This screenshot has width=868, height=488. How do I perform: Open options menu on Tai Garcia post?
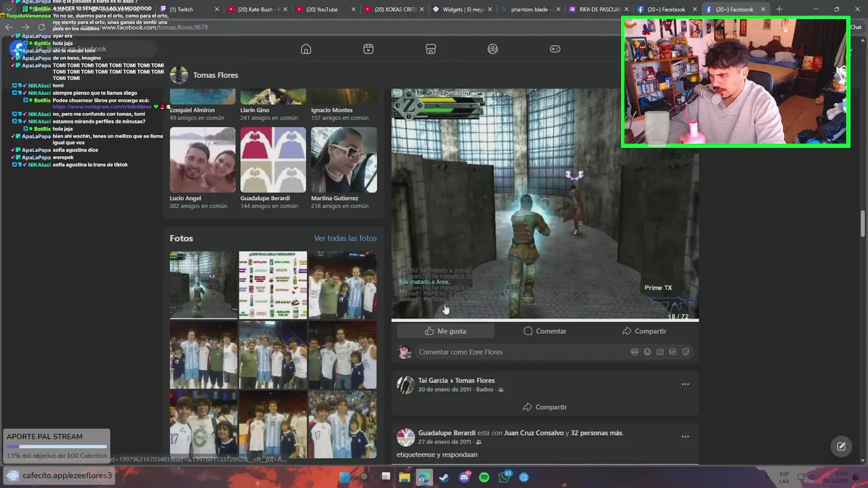(x=685, y=384)
